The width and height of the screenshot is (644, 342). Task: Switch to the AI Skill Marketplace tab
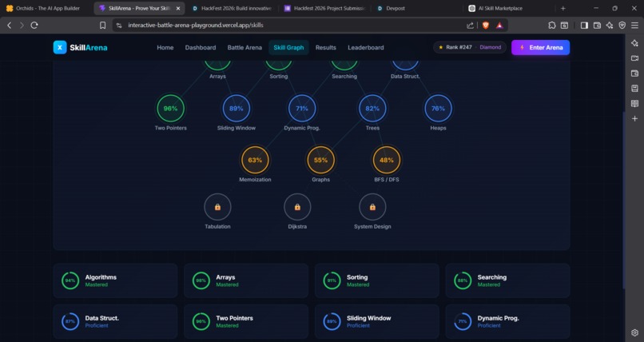(x=509, y=8)
